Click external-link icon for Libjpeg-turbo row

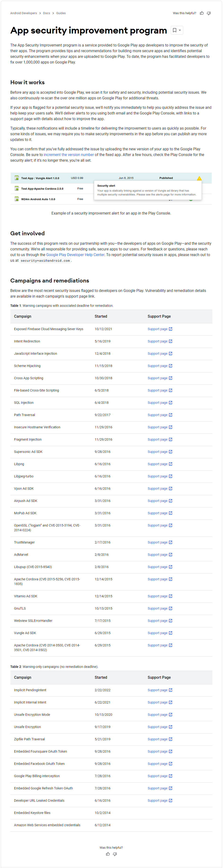[x=171, y=476]
